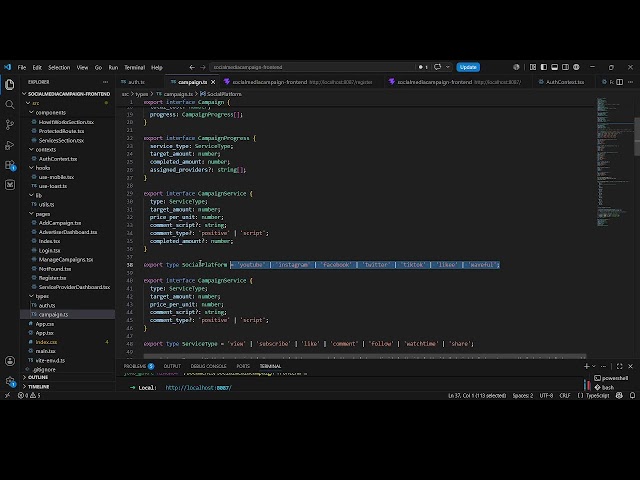
Task: Open notifications bell in status bar
Action: [632, 395]
